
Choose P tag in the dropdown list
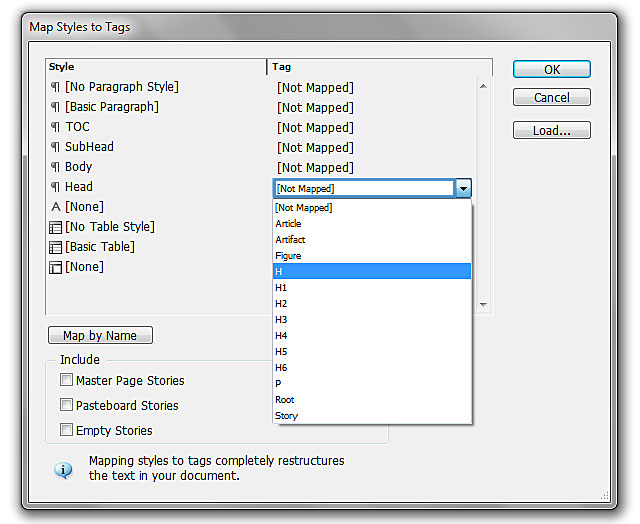click(372, 383)
